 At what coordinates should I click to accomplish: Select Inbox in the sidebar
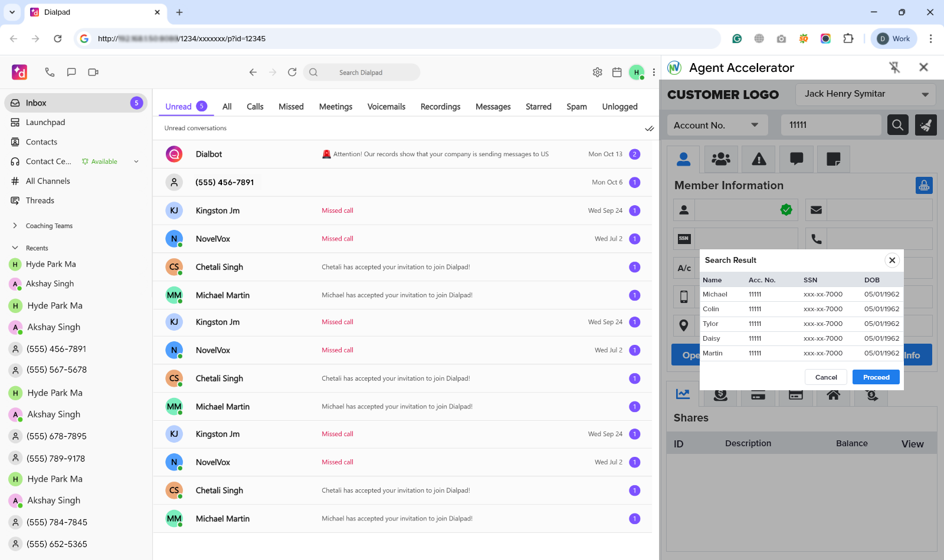pyautogui.click(x=76, y=103)
